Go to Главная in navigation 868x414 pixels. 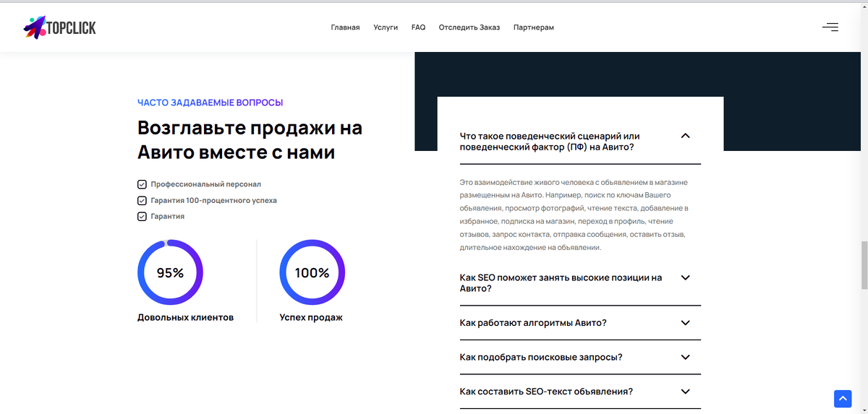coord(345,27)
